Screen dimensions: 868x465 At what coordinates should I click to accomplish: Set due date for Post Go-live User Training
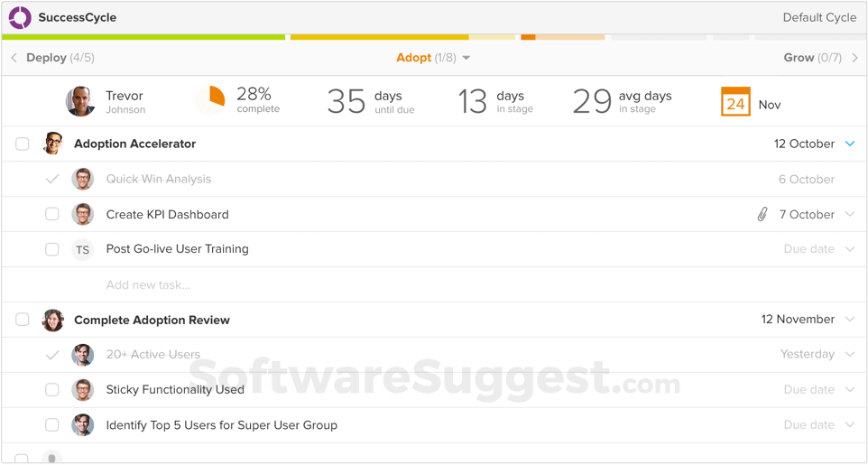point(808,249)
